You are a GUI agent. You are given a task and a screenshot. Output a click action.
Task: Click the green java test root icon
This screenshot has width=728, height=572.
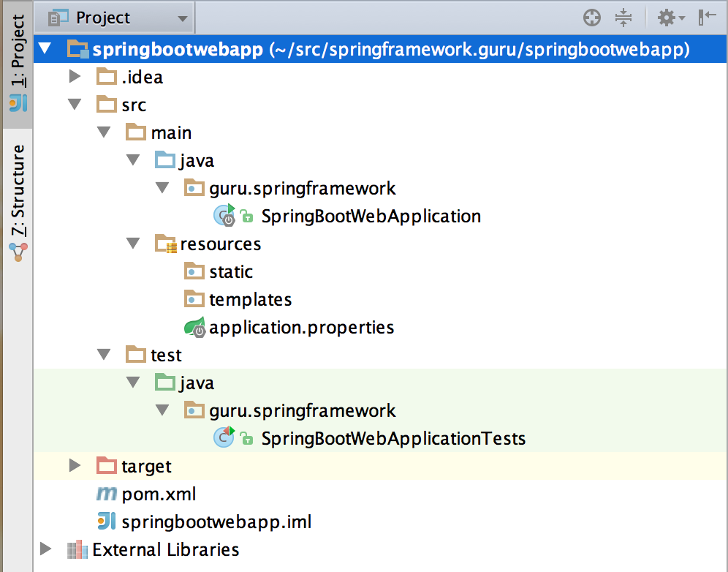pos(164,382)
